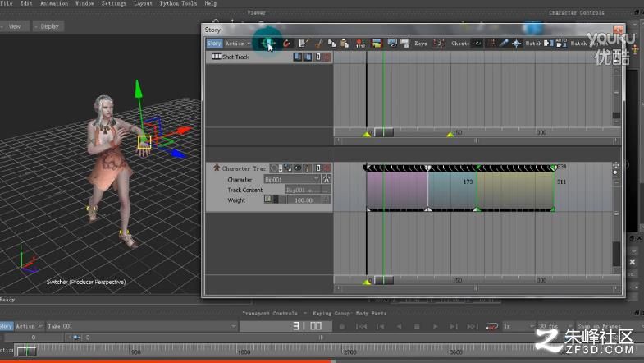Click the Match clips icon
This screenshot has height=363, width=644.
click(548, 44)
